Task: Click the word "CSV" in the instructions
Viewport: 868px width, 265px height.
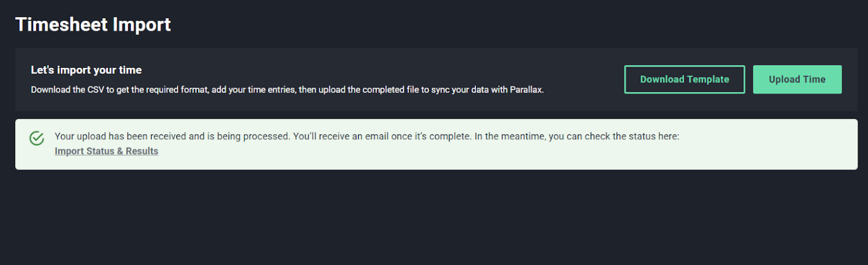Action: tap(96, 90)
